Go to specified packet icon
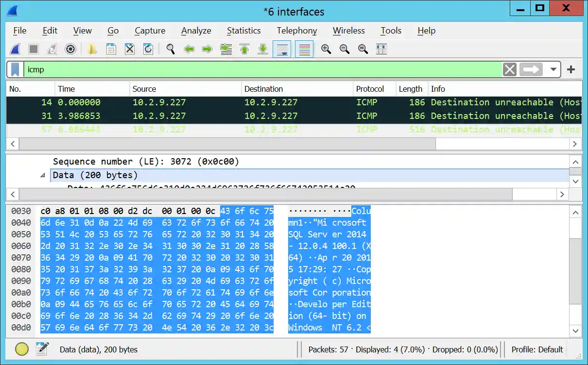The image size is (588, 365). click(226, 49)
